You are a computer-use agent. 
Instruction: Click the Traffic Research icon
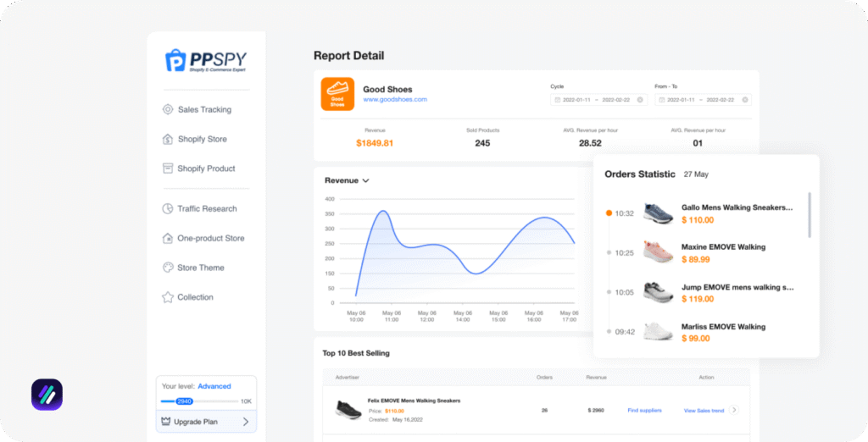(168, 208)
